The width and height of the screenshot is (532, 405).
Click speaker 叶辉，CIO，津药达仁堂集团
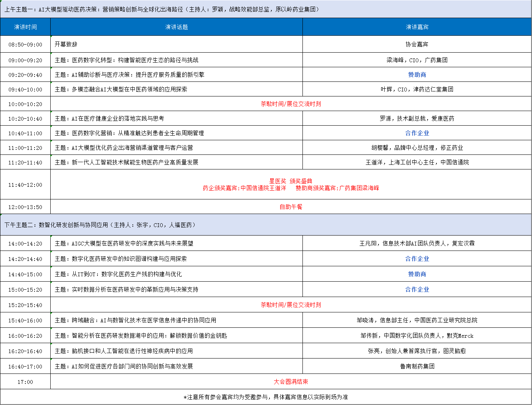(417, 89)
